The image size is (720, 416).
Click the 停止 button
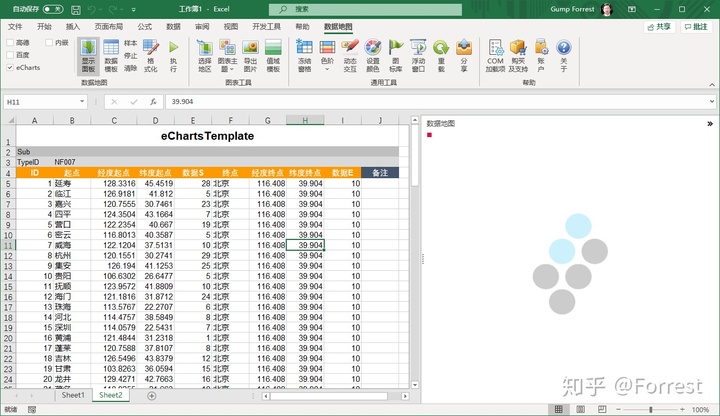130,56
